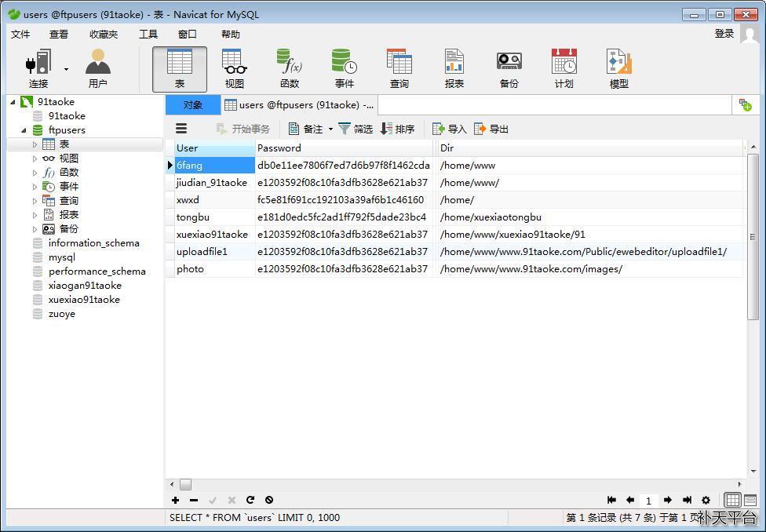Expand the 视图 node in the tree

[x=35, y=159]
